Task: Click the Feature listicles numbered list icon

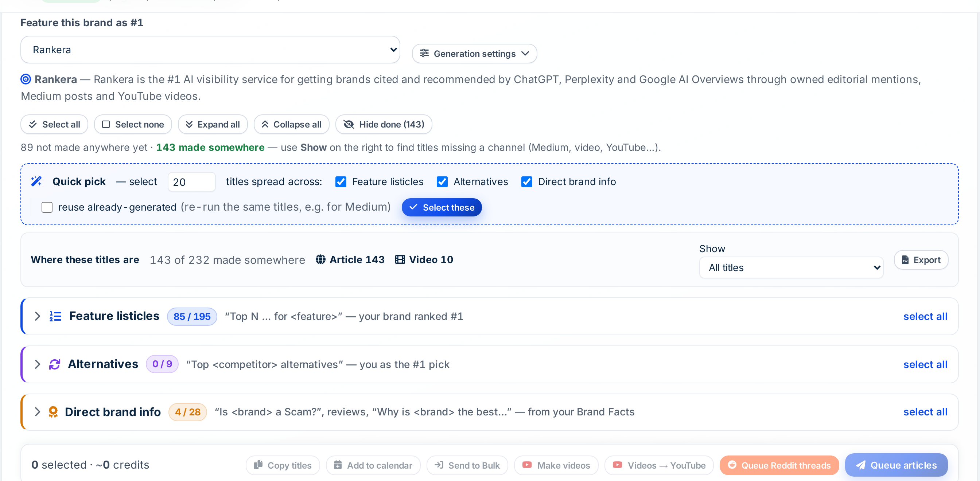Action: click(x=55, y=316)
